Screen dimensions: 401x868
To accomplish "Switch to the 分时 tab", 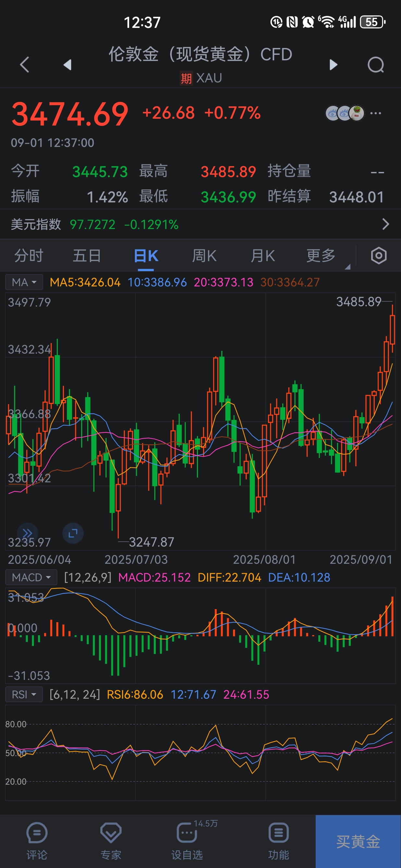I will [29, 256].
